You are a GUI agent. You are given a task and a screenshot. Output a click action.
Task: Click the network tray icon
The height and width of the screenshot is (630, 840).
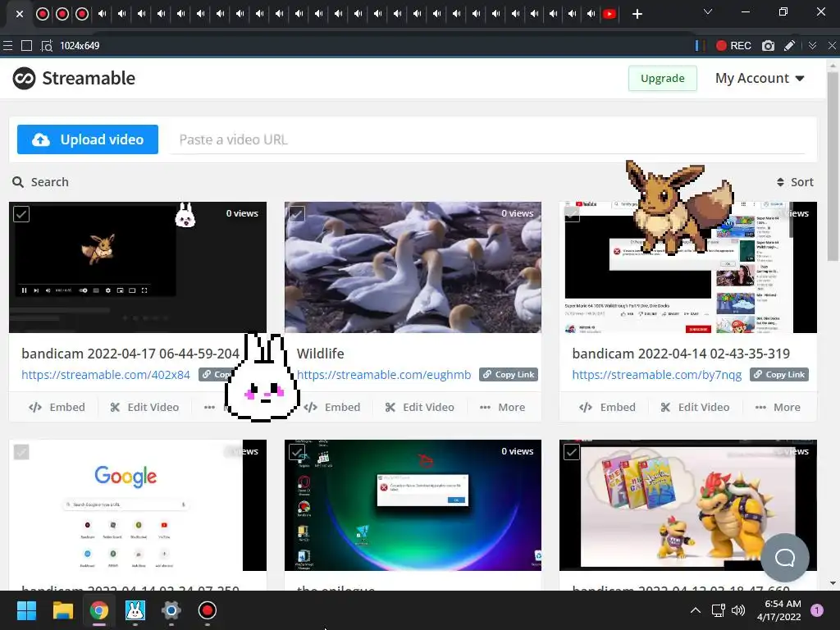pyautogui.click(x=718, y=610)
